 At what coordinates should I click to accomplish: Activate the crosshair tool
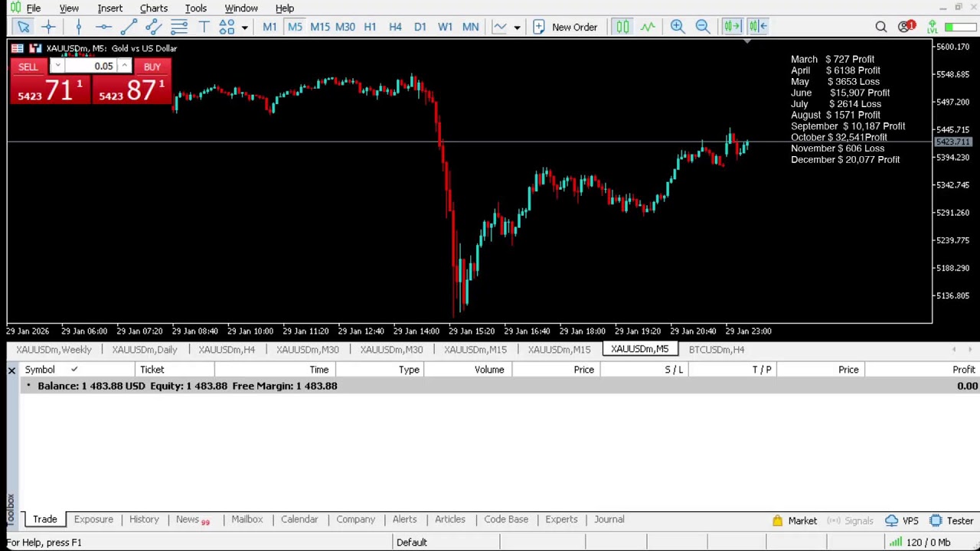(x=48, y=27)
